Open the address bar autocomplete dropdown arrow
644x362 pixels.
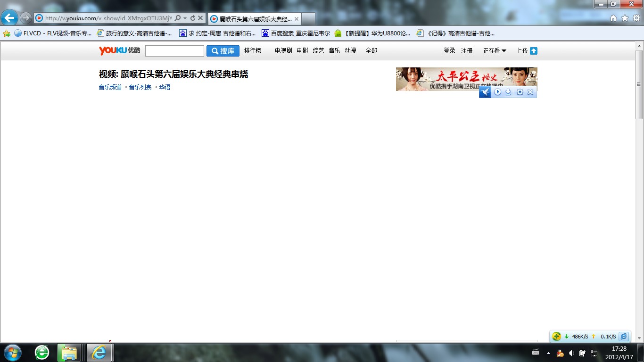185,18
